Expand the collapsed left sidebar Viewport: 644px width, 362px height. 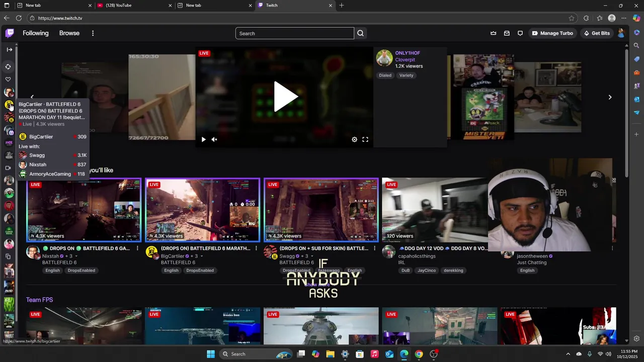9,49
